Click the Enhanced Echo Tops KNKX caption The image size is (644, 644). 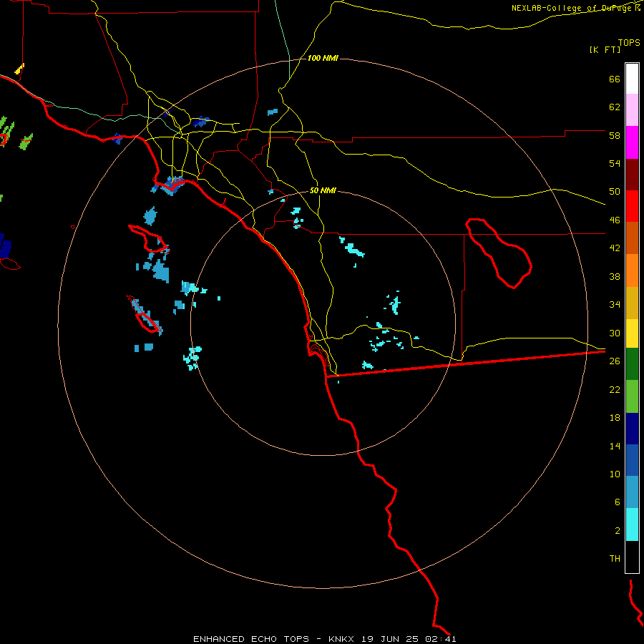point(324,639)
